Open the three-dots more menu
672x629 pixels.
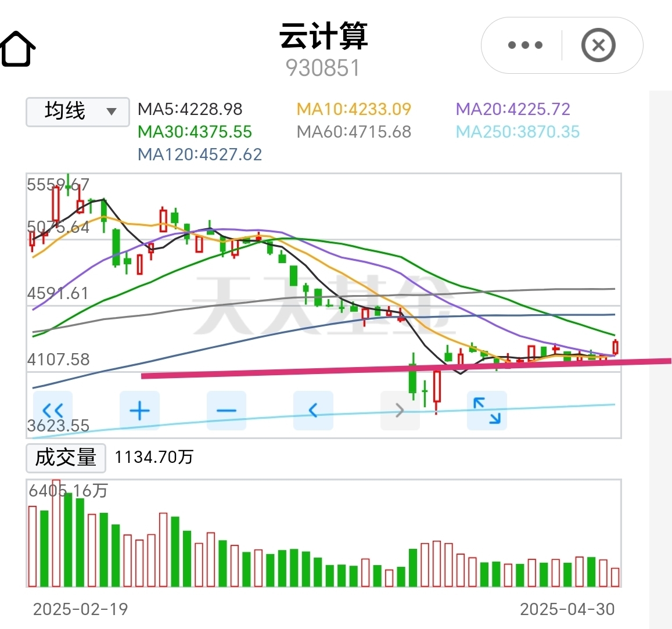click(x=525, y=45)
